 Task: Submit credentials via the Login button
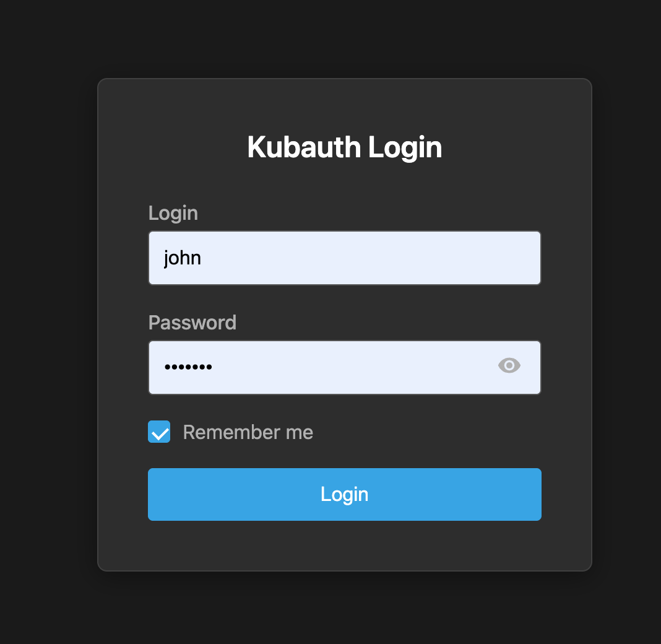click(344, 494)
